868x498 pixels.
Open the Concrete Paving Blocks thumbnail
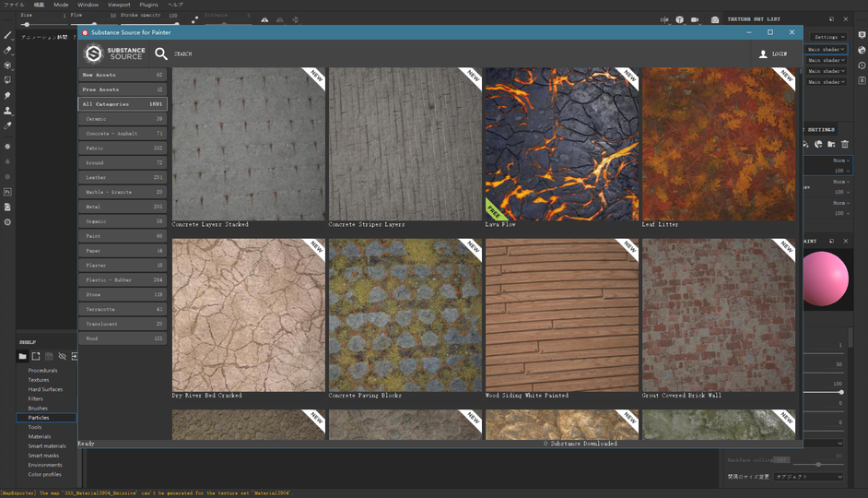(405, 315)
